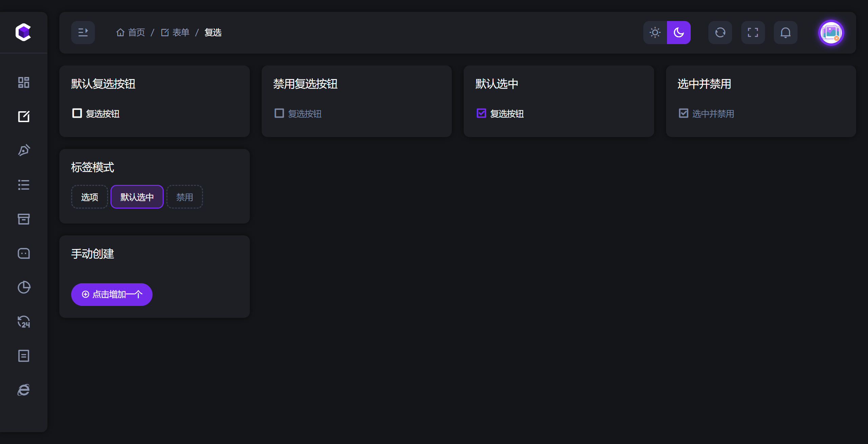Open the Internet Explorer sidebar icon
868x444 pixels.
coord(24,390)
